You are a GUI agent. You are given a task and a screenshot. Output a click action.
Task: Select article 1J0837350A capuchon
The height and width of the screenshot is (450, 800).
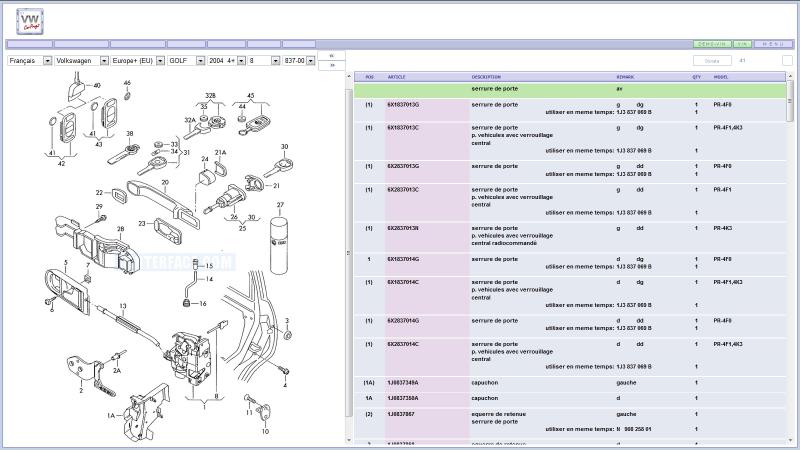pyautogui.click(x=403, y=398)
